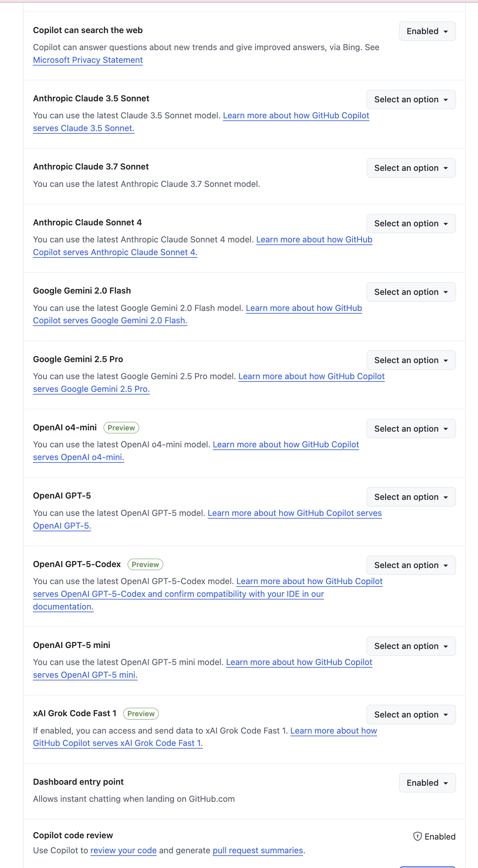Click the Preview badge next to OpenAI o4-mini
Viewport: 478px width, 868px height.
[121, 428]
